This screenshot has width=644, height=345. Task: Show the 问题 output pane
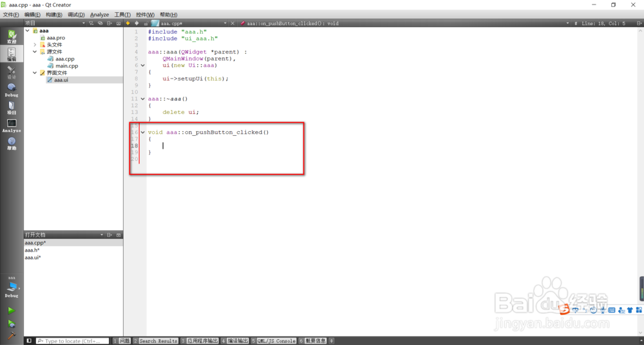tap(122, 341)
